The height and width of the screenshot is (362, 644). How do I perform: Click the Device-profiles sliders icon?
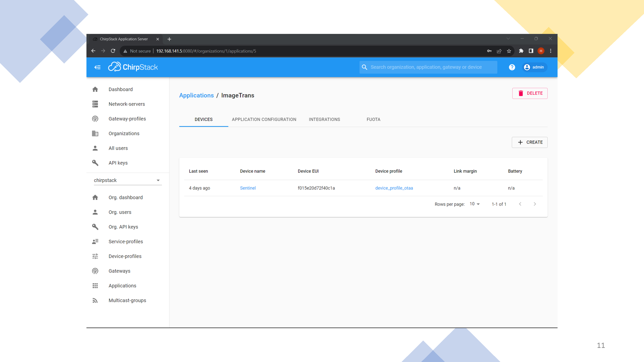coord(95,256)
